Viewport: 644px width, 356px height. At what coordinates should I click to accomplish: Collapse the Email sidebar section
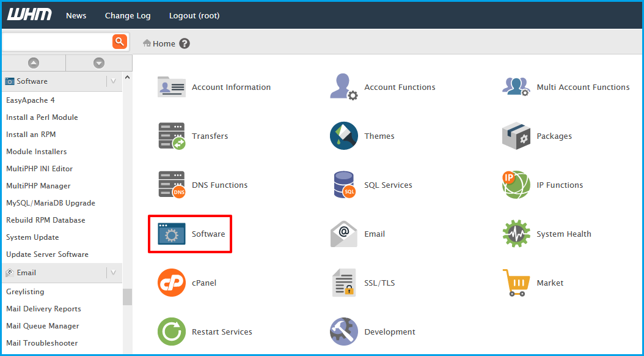pyautogui.click(x=113, y=273)
